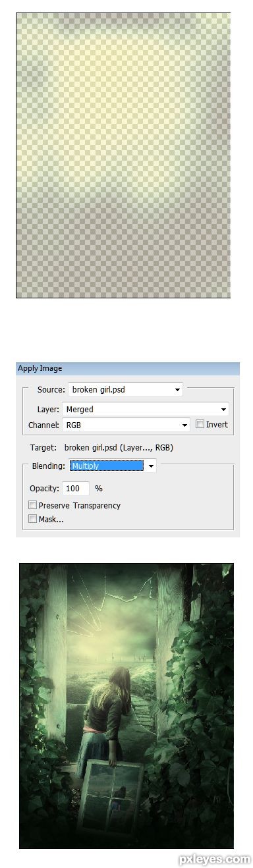
Task: Enable the Invert checkbox
Action: pos(200,425)
